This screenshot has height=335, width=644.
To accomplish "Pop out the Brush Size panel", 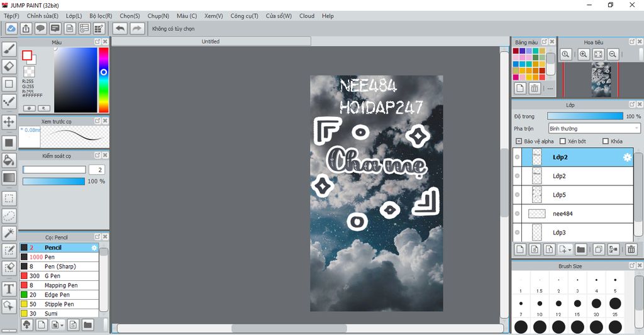I will point(632,266).
